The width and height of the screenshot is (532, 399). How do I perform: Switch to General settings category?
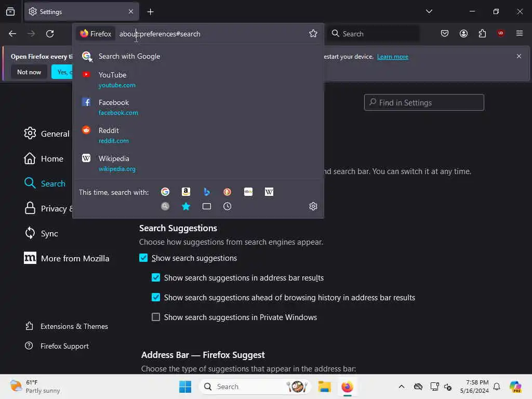(x=47, y=134)
